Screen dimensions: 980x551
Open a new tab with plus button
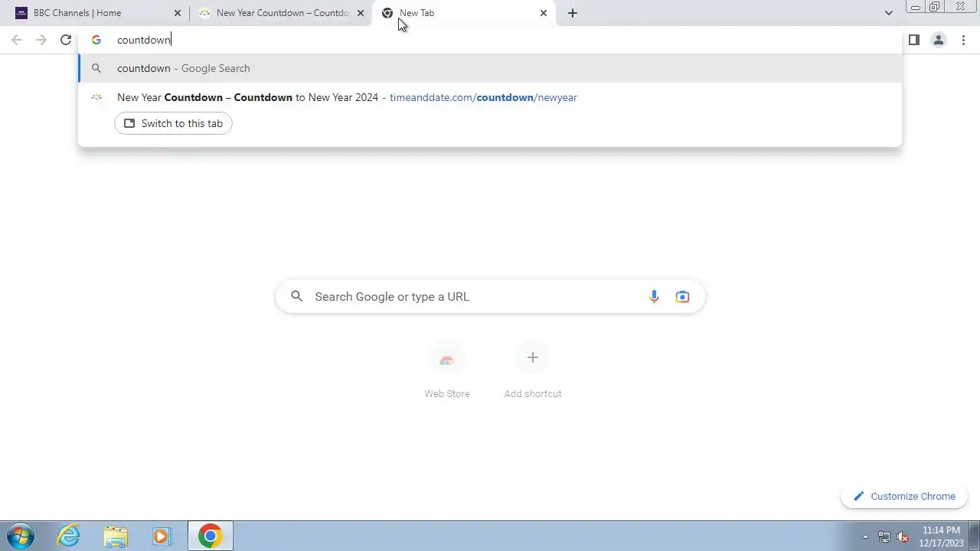pyautogui.click(x=573, y=13)
